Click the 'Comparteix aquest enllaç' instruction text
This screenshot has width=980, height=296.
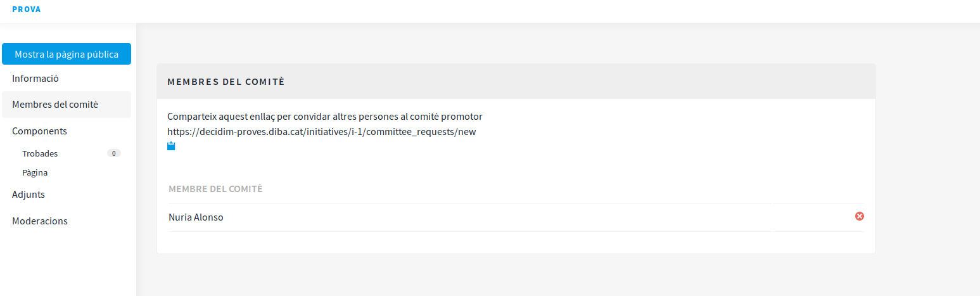click(324, 117)
